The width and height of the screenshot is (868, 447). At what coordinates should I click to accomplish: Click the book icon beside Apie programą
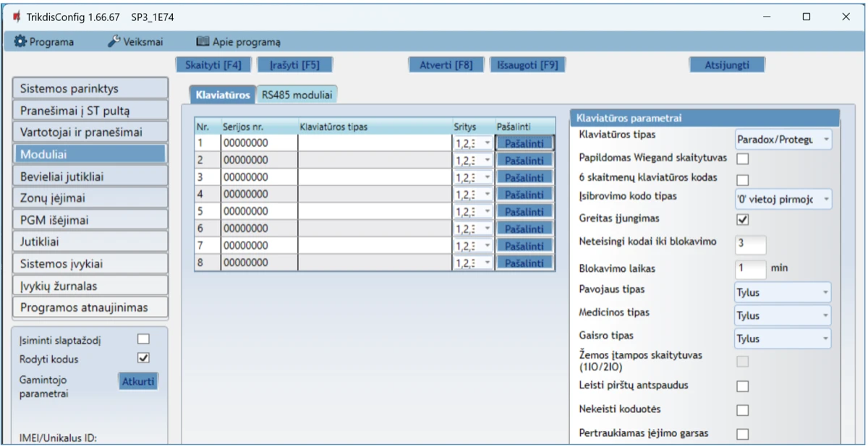coord(203,42)
